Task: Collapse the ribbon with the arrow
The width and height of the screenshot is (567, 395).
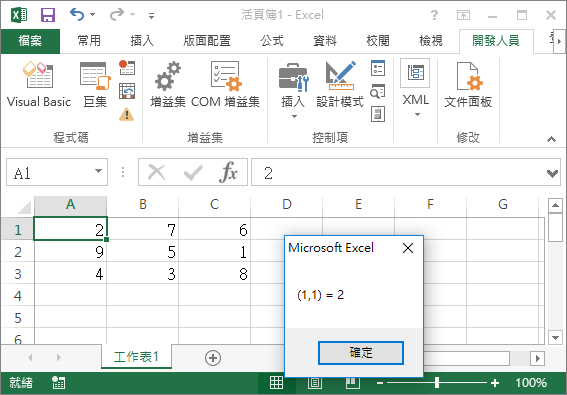Action: pyautogui.click(x=551, y=139)
